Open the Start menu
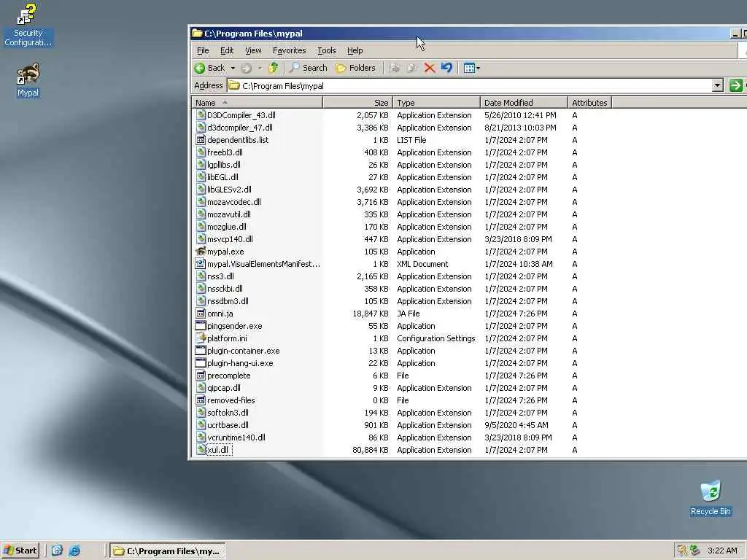The image size is (747, 560). (x=20, y=551)
